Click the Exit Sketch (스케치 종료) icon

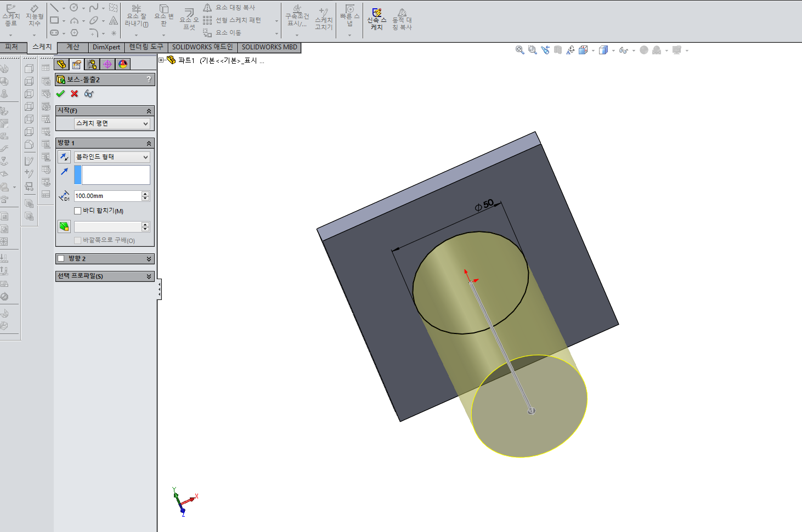[x=10, y=15]
